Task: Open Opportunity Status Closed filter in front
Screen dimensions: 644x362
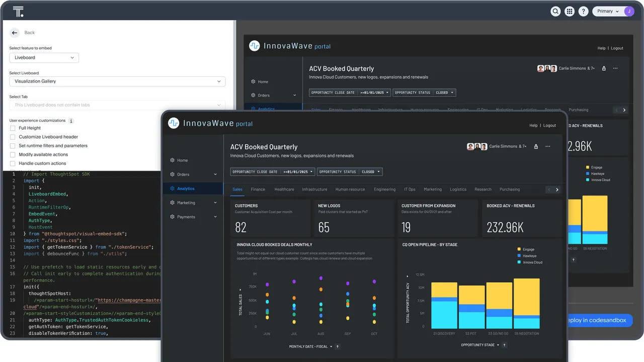Action: click(350, 171)
